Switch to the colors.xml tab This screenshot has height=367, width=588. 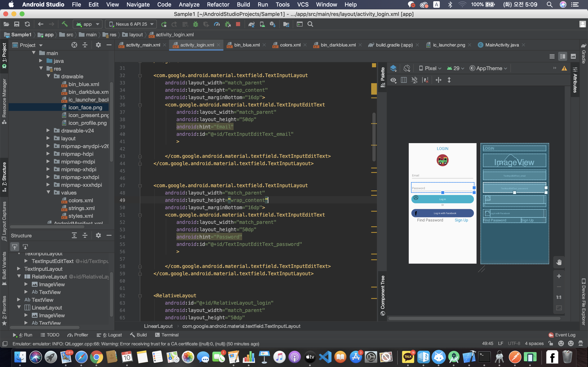point(290,45)
